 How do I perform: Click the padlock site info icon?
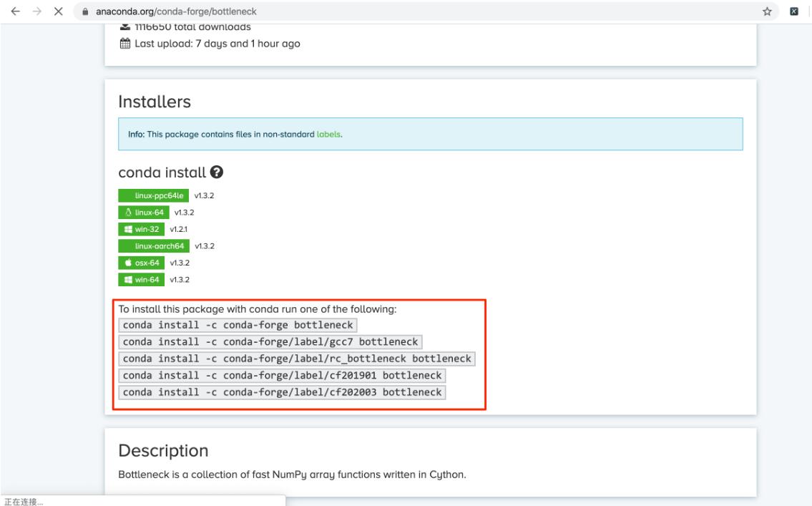click(x=85, y=11)
